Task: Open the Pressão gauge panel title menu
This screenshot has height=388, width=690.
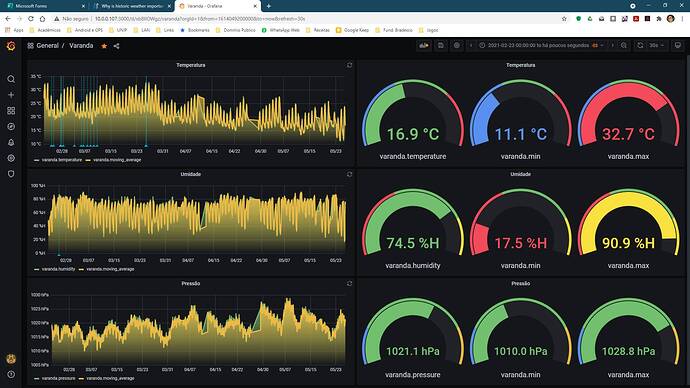Action: (521, 284)
